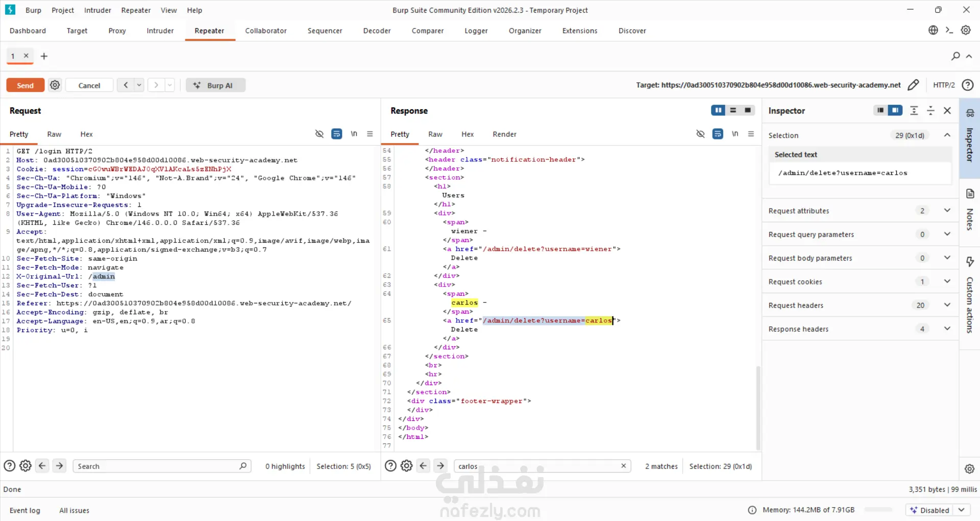The height and width of the screenshot is (521, 980).
Task: Close the Inspector panel
Action: point(947,110)
